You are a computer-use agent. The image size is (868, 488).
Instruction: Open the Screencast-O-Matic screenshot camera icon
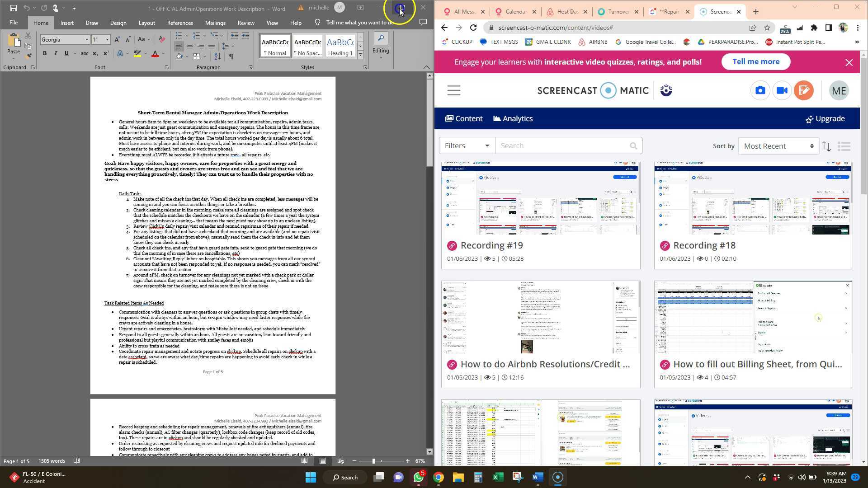pos(760,91)
